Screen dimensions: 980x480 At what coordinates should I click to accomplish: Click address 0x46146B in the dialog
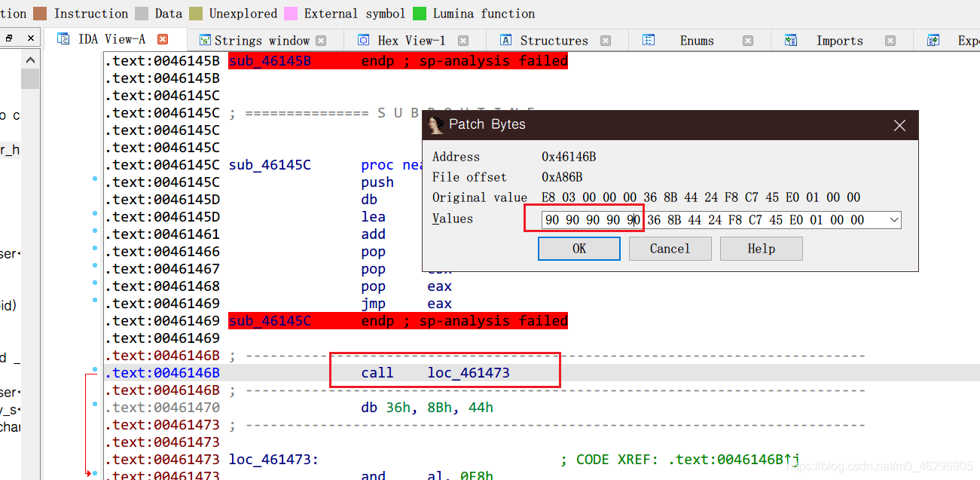pyautogui.click(x=569, y=157)
